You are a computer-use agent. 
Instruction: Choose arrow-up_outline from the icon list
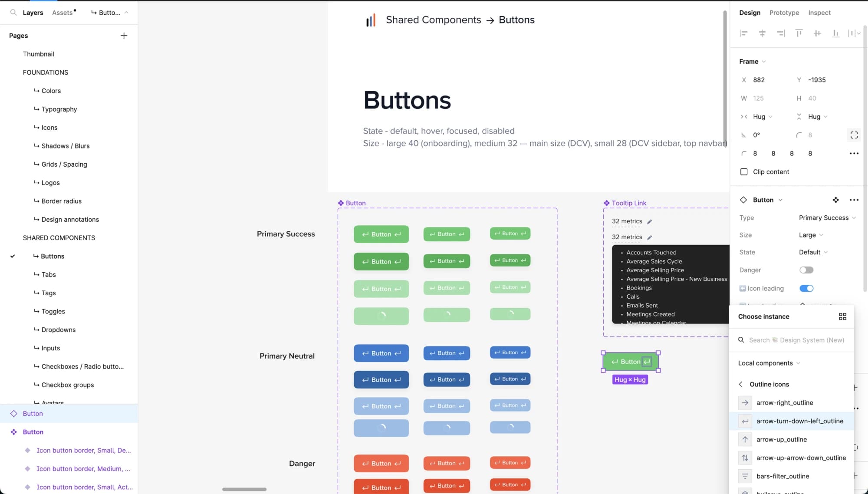[792, 439]
